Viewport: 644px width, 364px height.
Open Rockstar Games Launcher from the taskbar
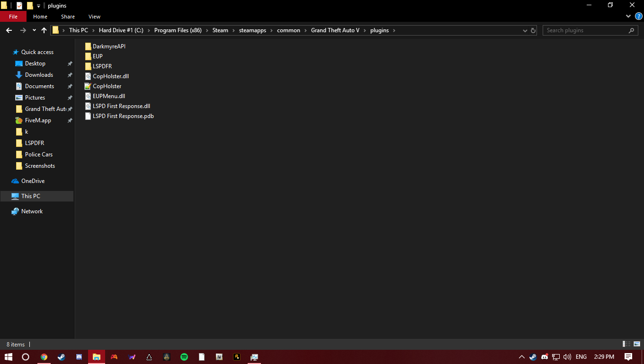(237, 357)
